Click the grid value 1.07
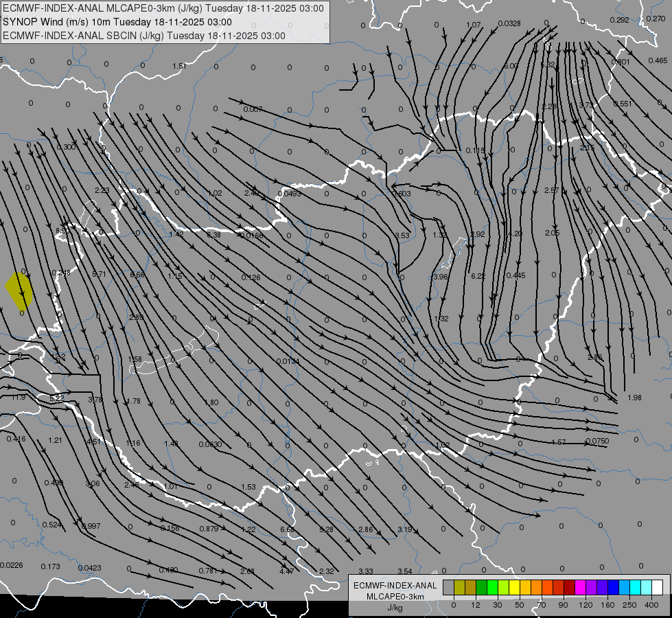This screenshot has height=618, width=672. point(473,25)
